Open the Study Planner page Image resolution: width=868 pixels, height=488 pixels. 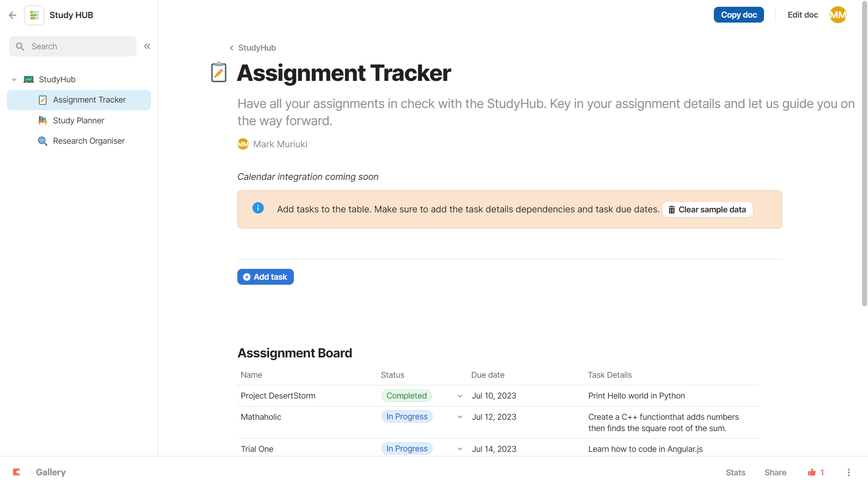(79, 121)
